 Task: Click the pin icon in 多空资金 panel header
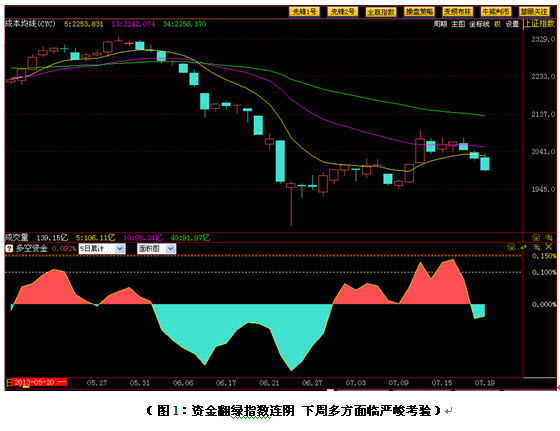[x=524, y=247]
